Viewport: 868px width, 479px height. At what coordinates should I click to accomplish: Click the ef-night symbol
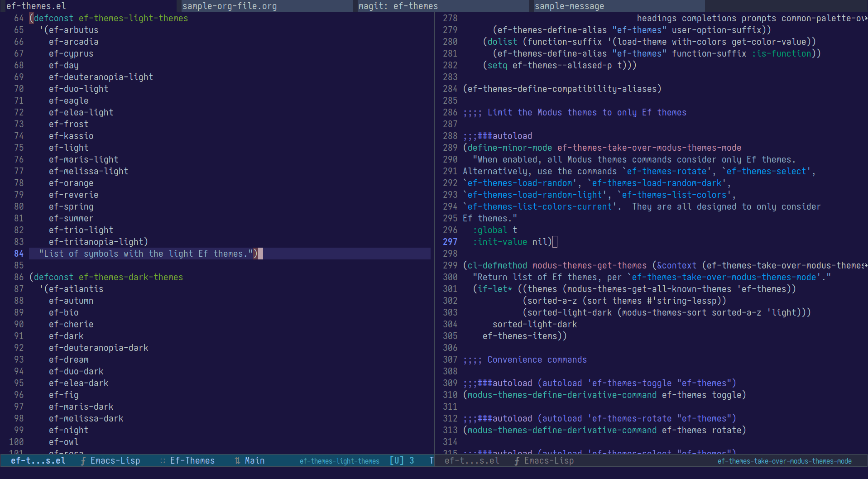[x=69, y=430]
